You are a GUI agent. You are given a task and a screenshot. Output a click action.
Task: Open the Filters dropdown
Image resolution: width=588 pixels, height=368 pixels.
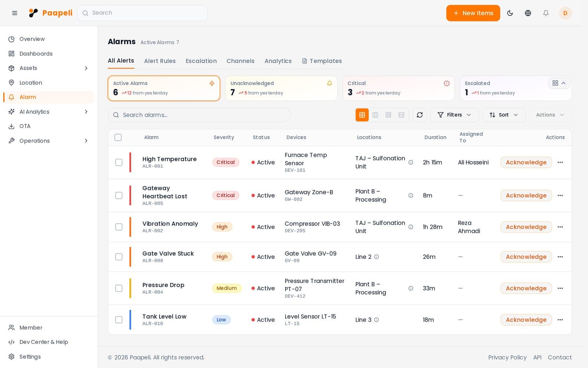455,115
